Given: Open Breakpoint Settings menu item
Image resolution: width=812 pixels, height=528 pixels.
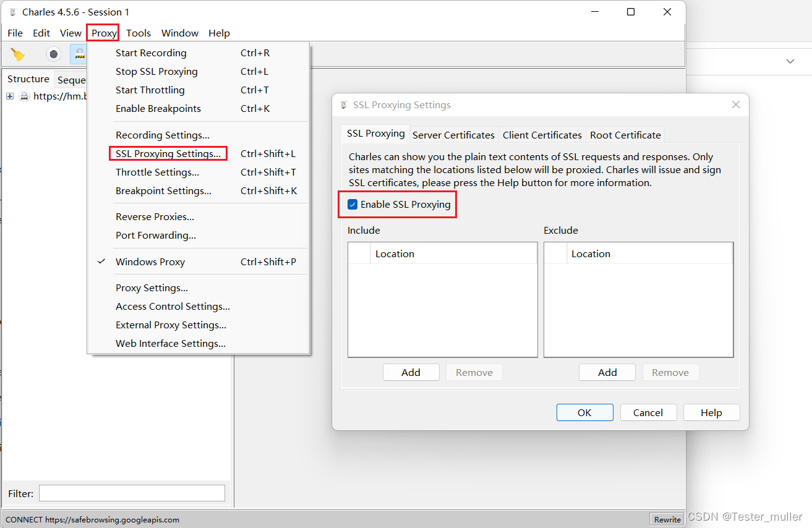Looking at the screenshot, I should (x=198, y=191).
